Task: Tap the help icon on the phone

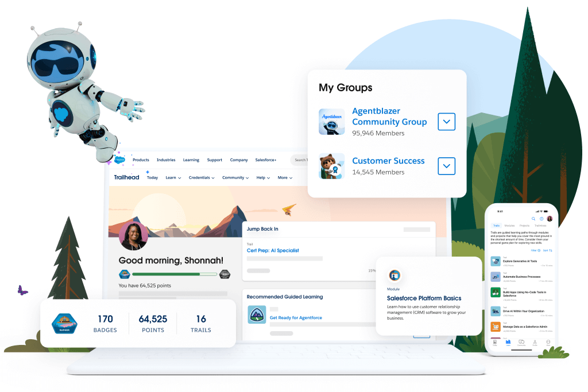Action: point(541,219)
